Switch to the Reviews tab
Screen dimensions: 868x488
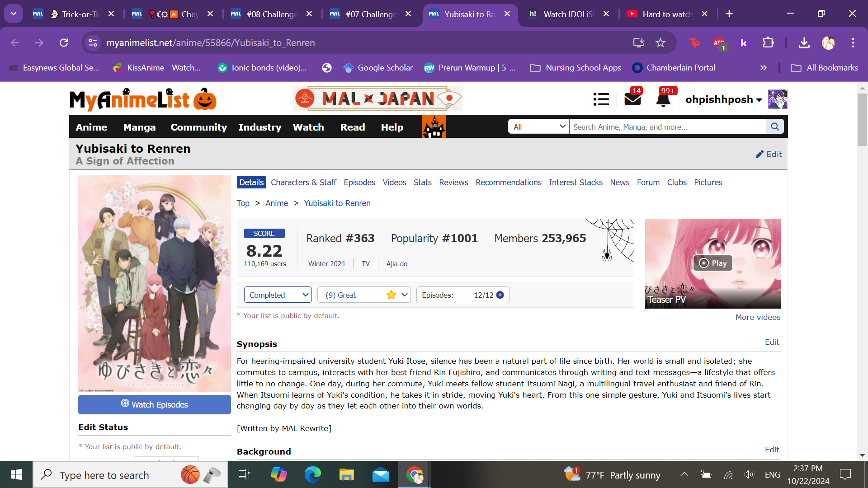[453, 183]
